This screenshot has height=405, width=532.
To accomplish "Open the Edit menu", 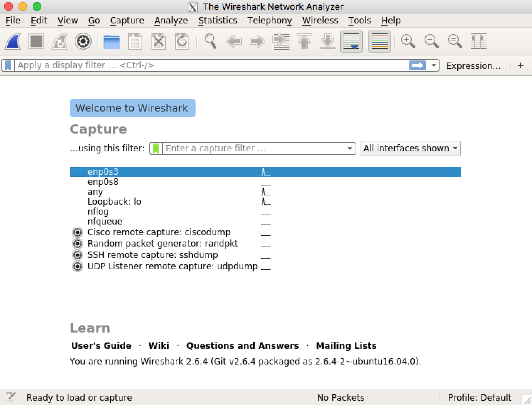I will click(39, 21).
